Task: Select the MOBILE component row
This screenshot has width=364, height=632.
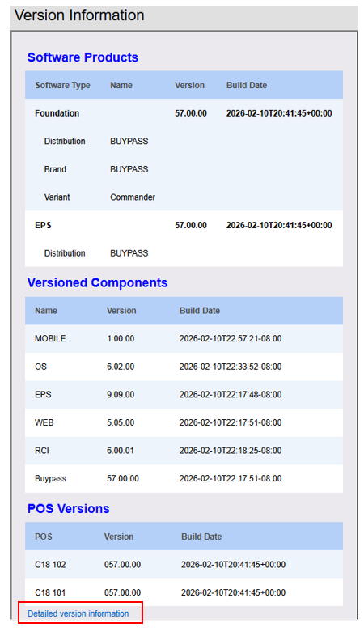Action: pos(184,338)
